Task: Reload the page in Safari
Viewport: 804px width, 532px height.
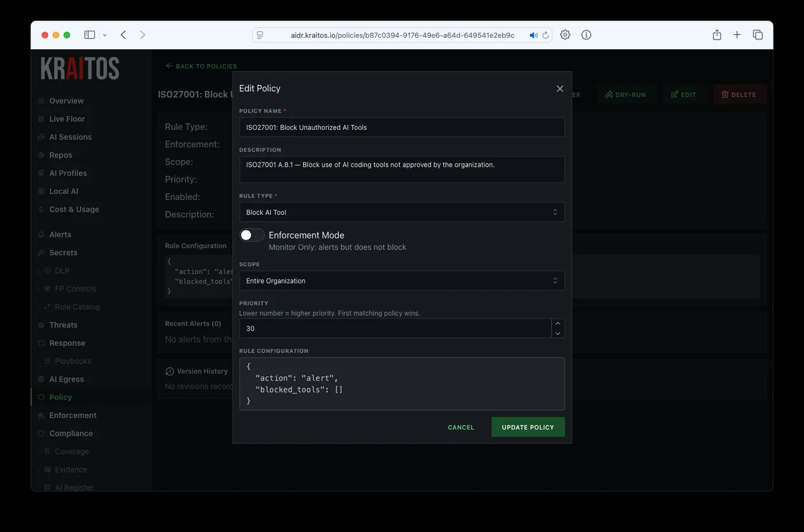Action: [546, 35]
